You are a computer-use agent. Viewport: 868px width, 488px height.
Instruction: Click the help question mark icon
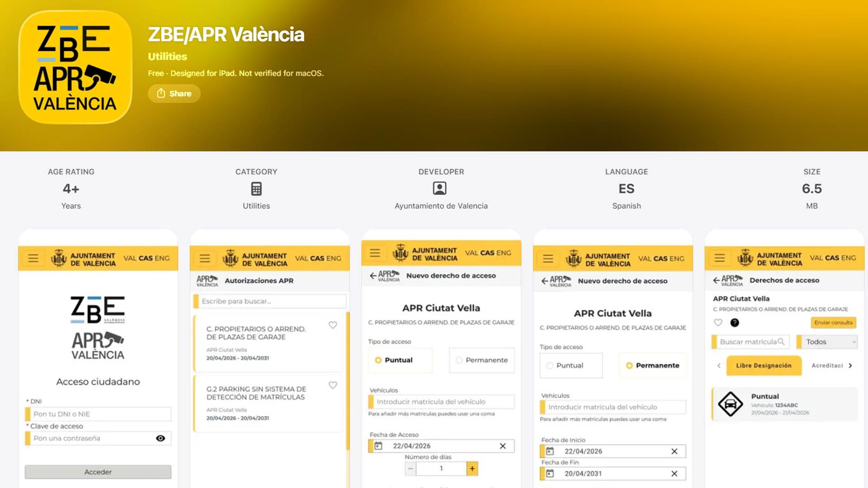click(735, 323)
